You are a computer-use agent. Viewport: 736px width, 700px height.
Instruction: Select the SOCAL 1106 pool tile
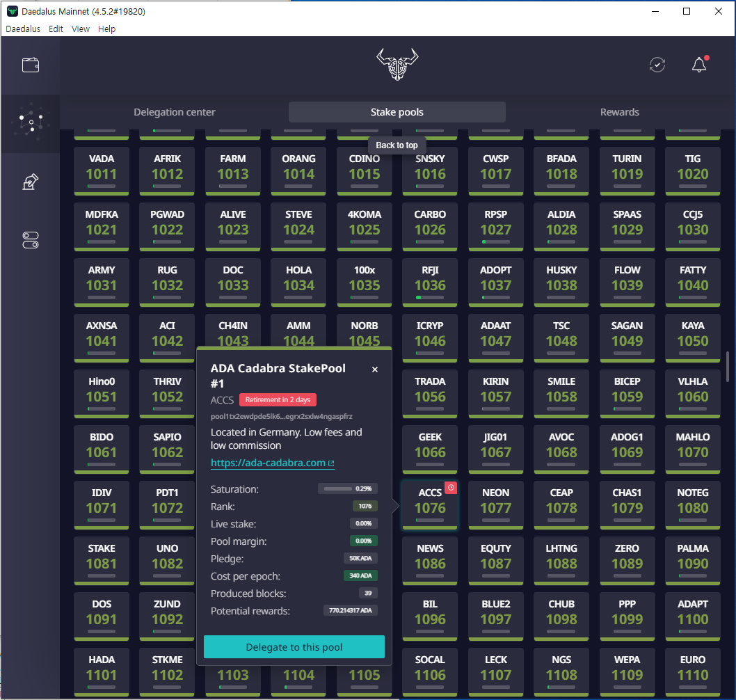(x=430, y=672)
